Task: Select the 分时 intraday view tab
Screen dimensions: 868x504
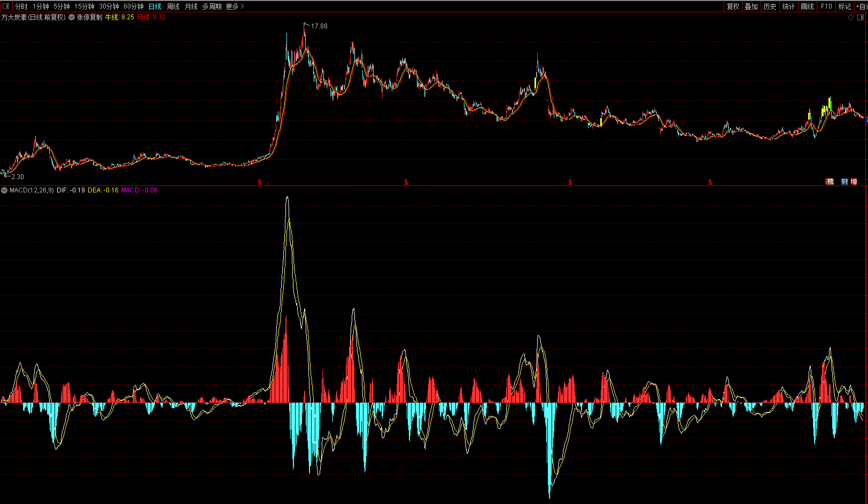Action: [x=21, y=6]
